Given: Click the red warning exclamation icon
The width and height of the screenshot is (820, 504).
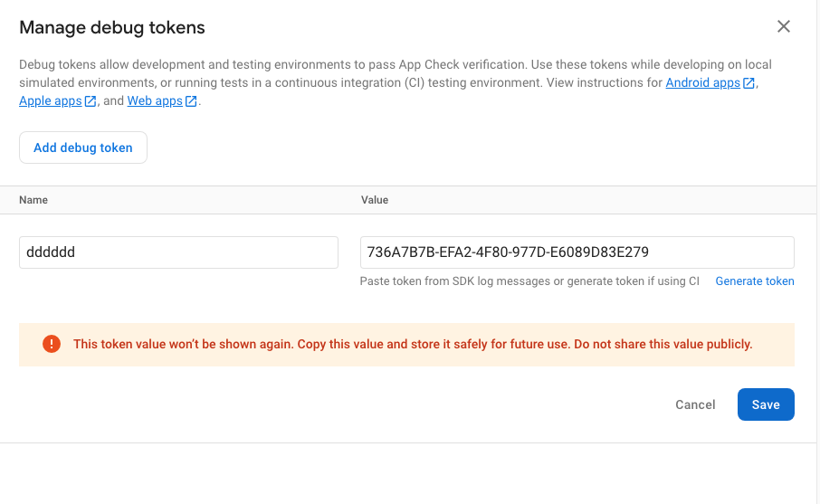Looking at the screenshot, I should pyautogui.click(x=52, y=344).
